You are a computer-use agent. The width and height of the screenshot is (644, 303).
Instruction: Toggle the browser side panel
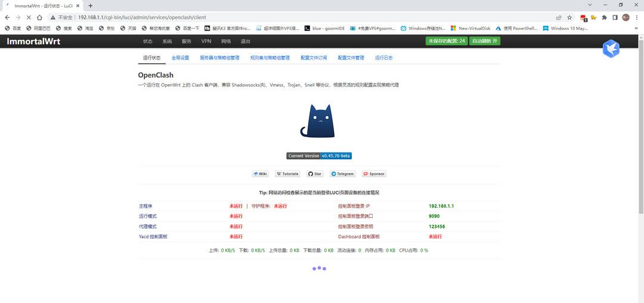(615, 17)
